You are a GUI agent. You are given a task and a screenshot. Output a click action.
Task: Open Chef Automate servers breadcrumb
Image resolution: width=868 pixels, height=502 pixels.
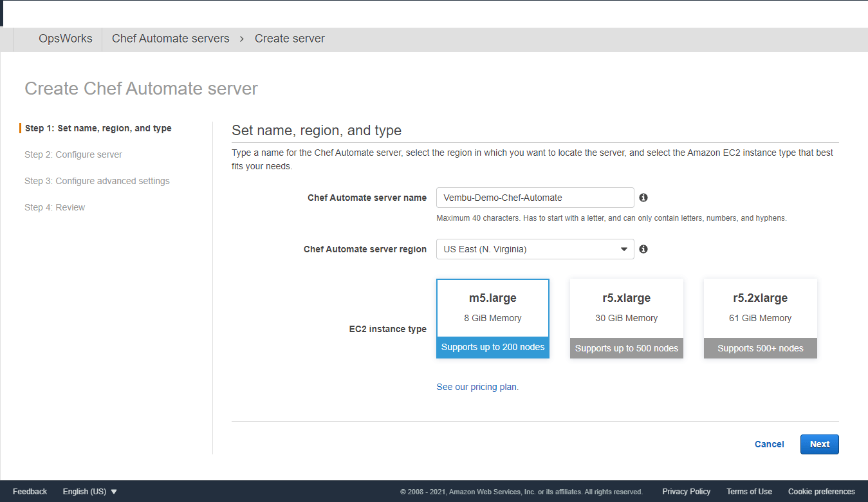coord(171,39)
